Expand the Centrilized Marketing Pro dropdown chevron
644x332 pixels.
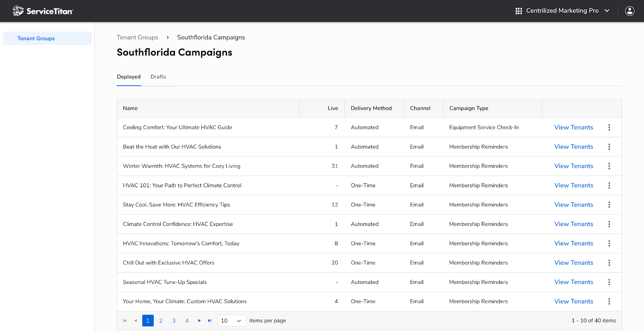point(607,11)
